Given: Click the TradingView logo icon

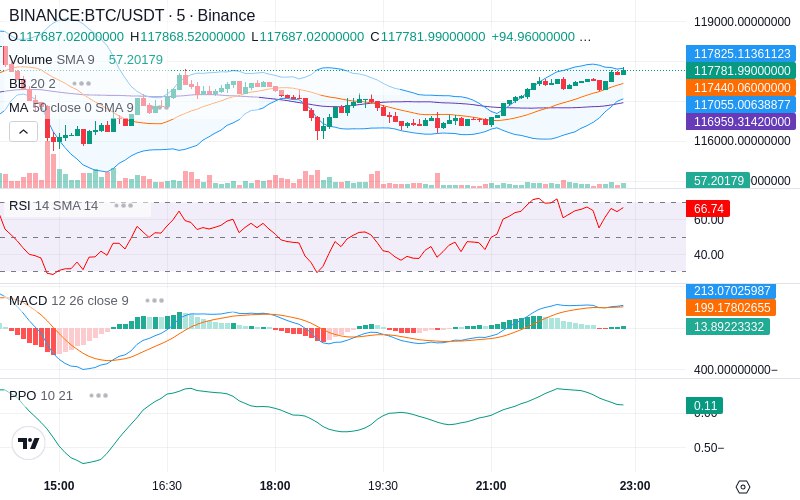Looking at the screenshot, I should pyautogui.click(x=29, y=443).
